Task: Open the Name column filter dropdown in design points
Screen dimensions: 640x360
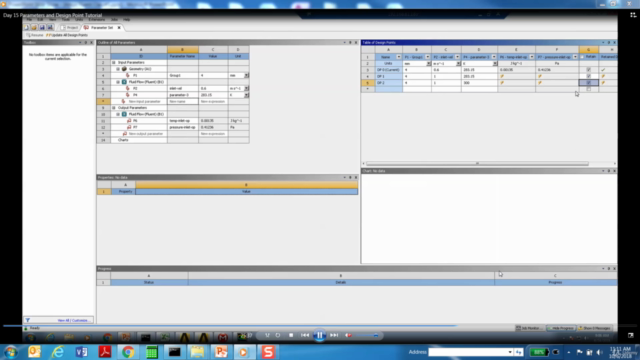Action: point(399,57)
